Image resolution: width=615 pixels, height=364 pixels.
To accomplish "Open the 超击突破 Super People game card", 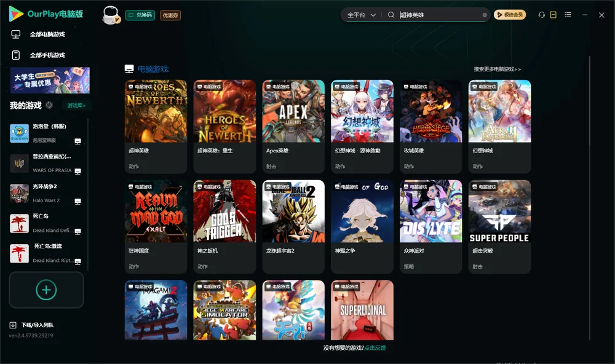I will click(499, 227).
